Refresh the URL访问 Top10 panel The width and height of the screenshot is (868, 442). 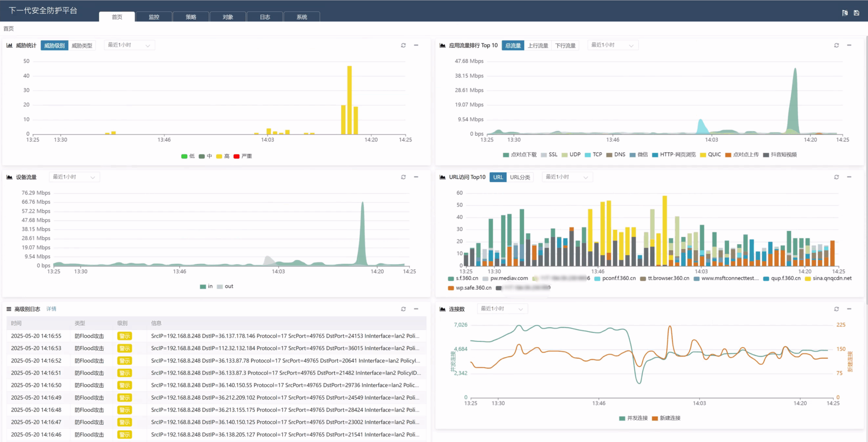point(837,177)
